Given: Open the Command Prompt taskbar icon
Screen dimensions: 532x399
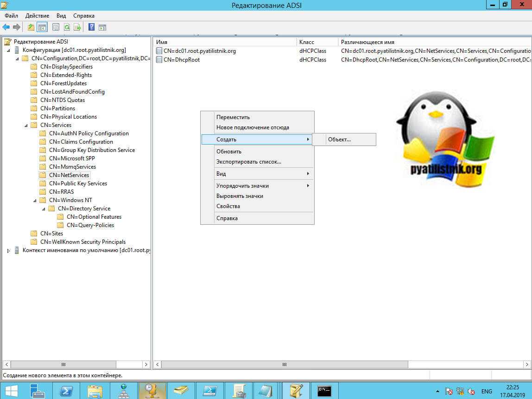Looking at the screenshot, I should coord(324,391).
